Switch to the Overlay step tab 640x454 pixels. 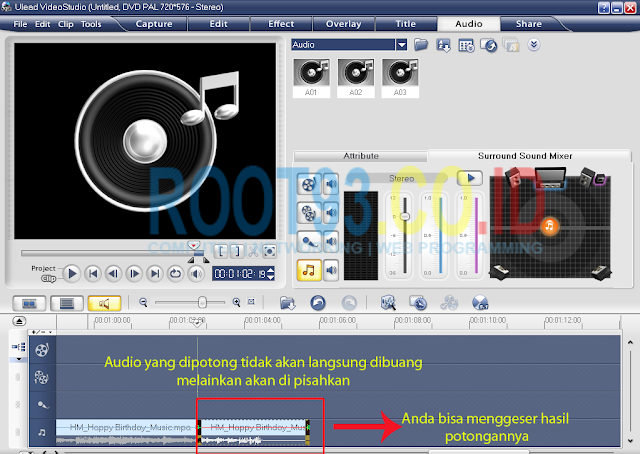pos(344,24)
